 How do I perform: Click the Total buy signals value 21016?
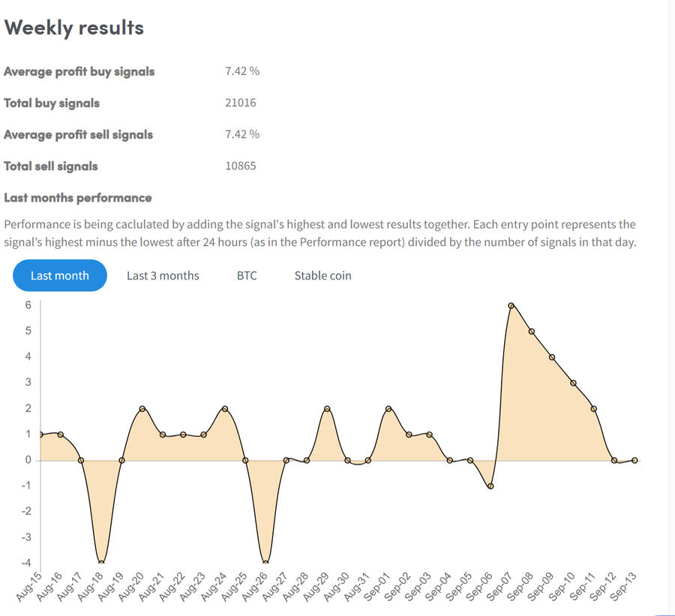(x=240, y=103)
